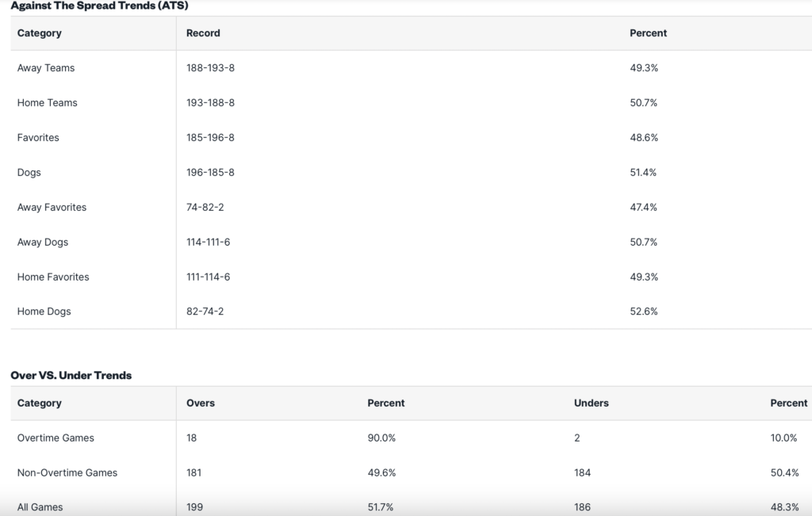Click the Record column header
The image size is (812, 516).
203,33
